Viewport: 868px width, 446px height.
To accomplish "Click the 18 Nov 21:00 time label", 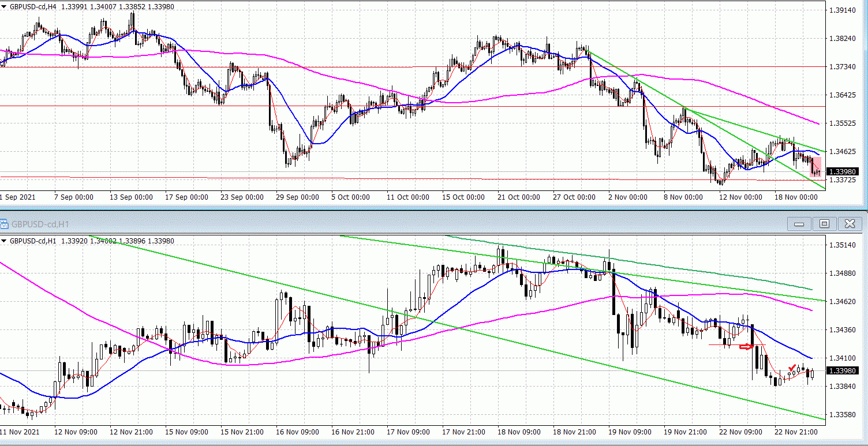I will click(x=574, y=432).
